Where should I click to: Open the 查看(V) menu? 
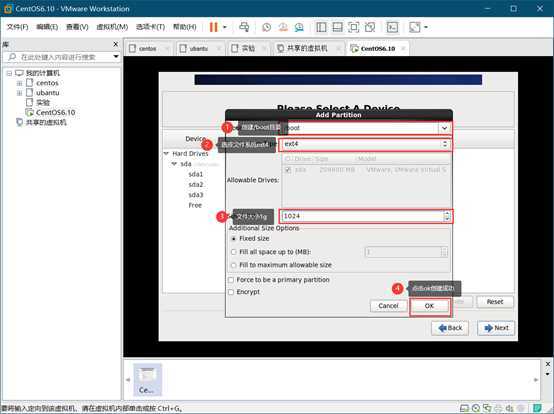click(x=77, y=27)
